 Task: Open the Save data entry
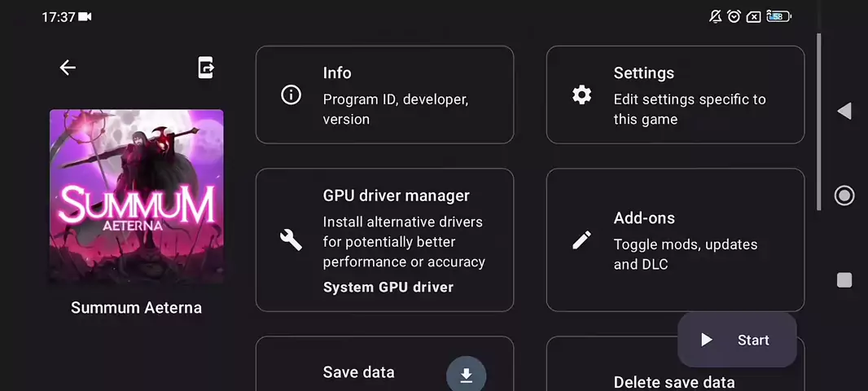[358, 372]
